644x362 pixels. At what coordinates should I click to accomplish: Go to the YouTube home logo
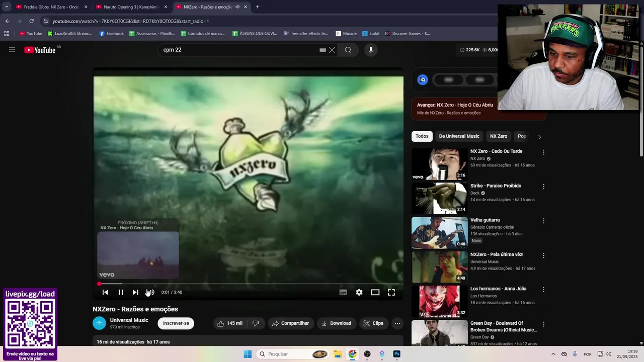coord(40,50)
